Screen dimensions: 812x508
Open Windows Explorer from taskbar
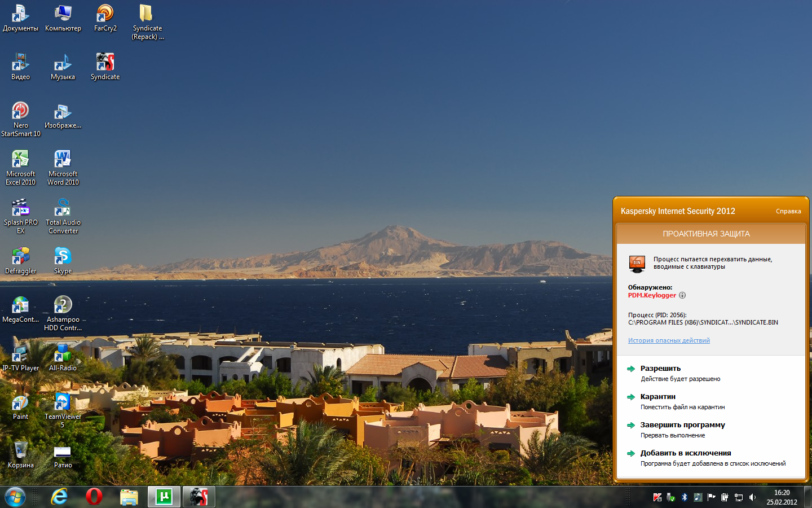[x=129, y=497]
